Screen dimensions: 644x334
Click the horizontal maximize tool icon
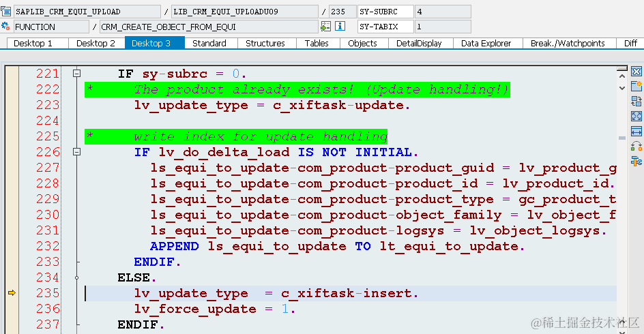(x=636, y=132)
